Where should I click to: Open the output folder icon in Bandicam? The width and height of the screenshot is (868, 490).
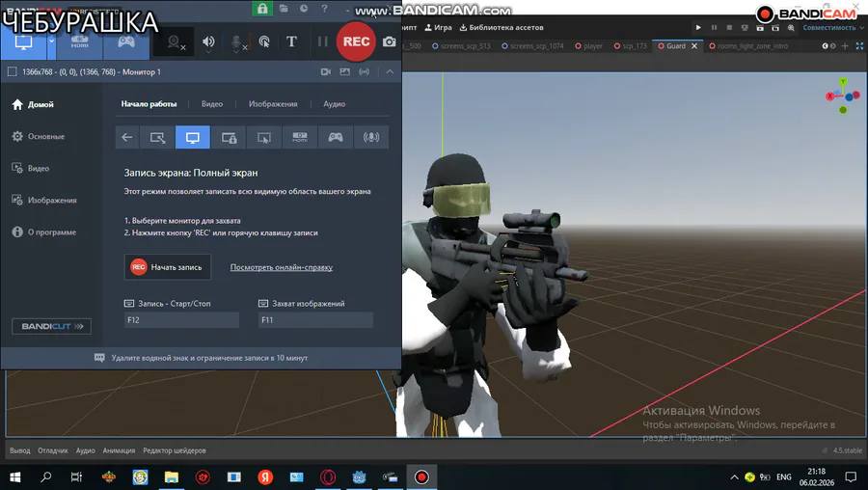[284, 9]
